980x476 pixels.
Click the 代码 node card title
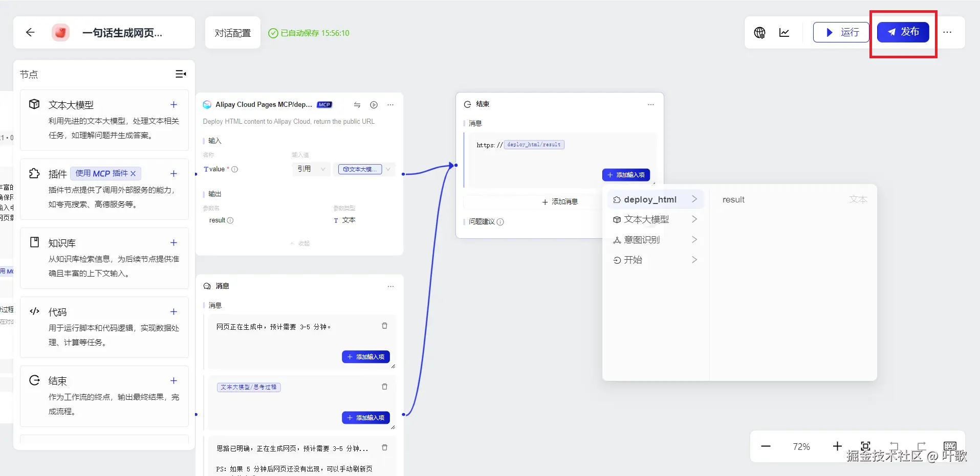(x=57, y=312)
